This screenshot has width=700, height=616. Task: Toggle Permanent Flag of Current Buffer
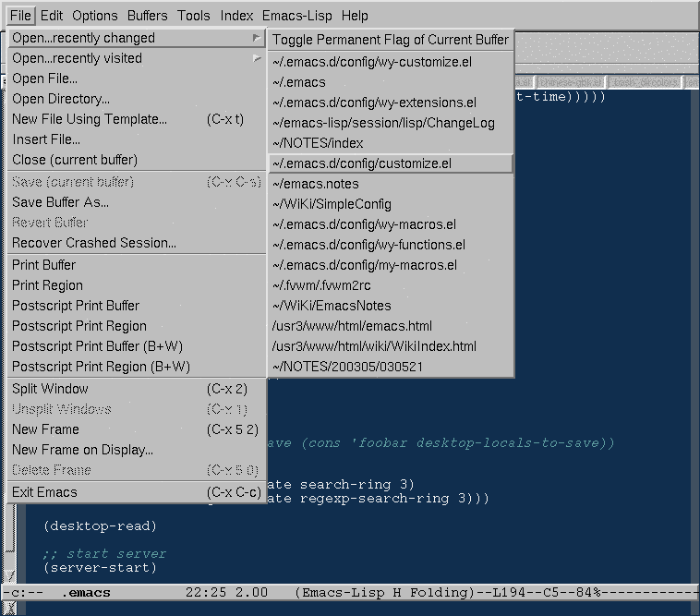pyautogui.click(x=390, y=40)
